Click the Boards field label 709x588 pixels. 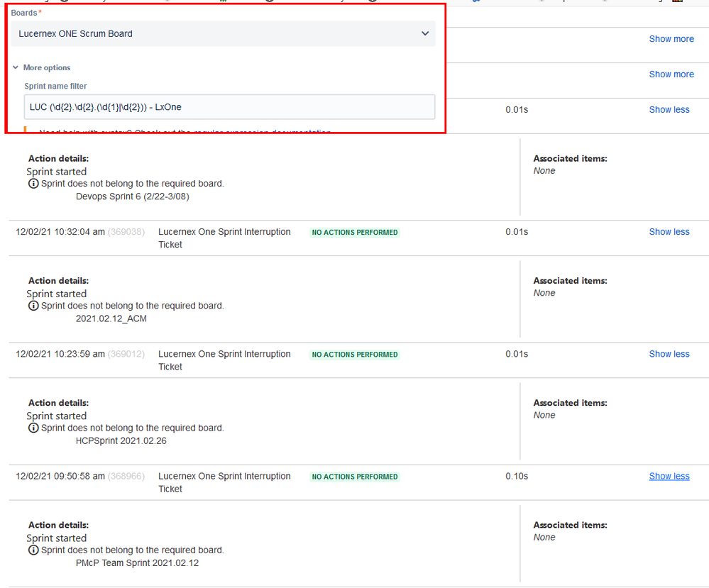click(26, 13)
